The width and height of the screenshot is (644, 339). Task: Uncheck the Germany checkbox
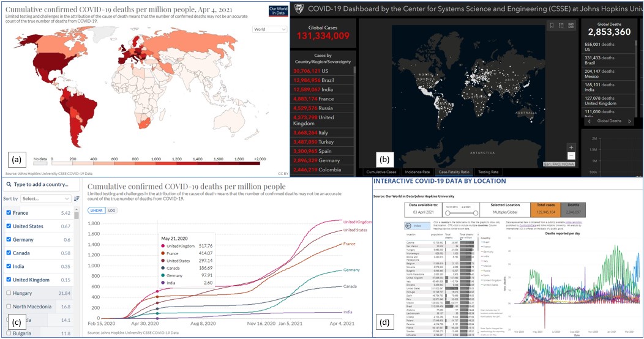[x=9, y=239]
